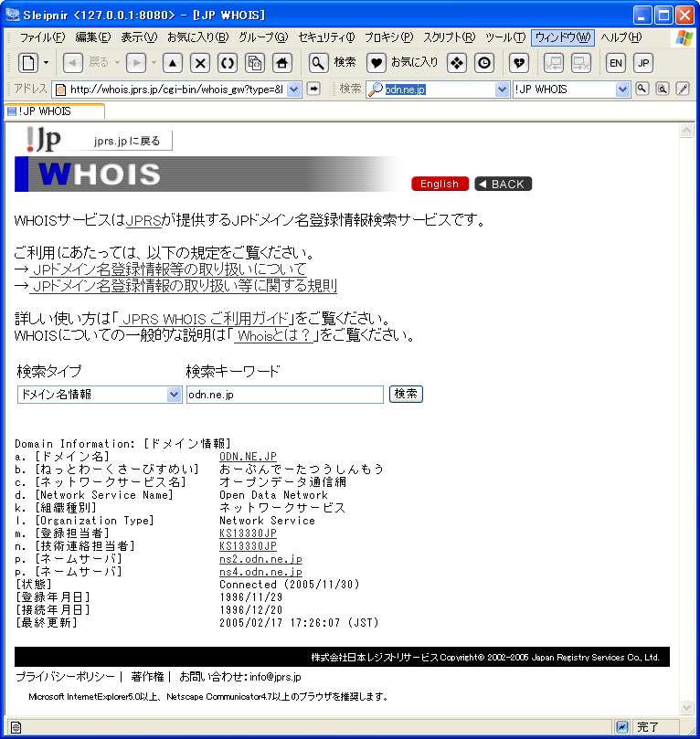This screenshot has width=700, height=739.
Task: Stop loading the page
Action: pyautogui.click(x=200, y=63)
